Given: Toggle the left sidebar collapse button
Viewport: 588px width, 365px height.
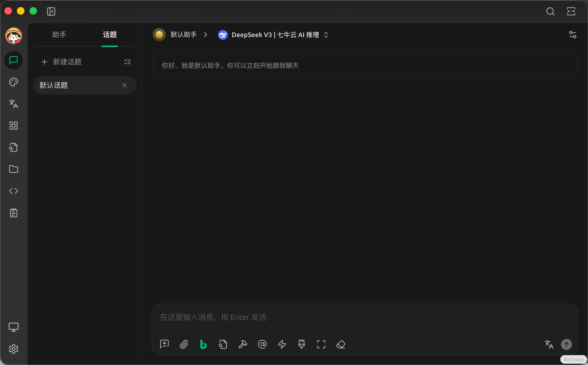Looking at the screenshot, I should click(51, 11).
